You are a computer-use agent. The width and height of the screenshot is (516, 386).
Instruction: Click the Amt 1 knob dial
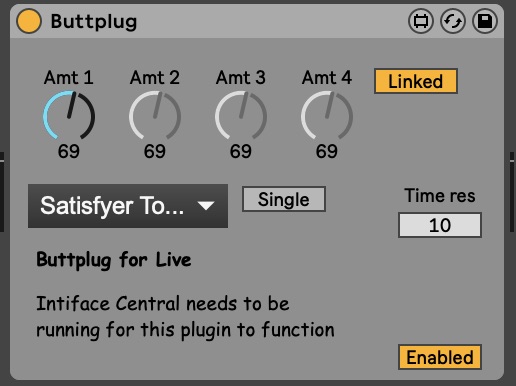69,115
